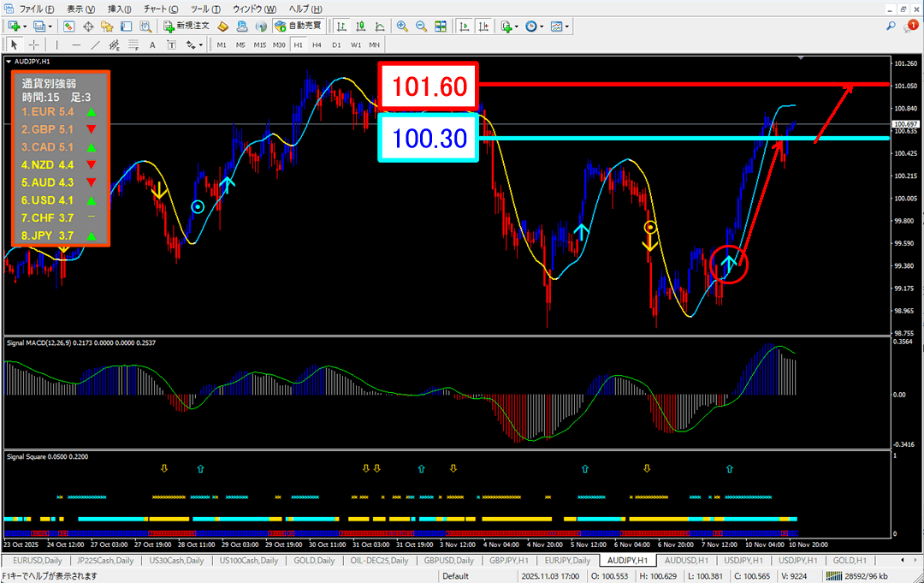Click the 新規注文 new order button

186,27
